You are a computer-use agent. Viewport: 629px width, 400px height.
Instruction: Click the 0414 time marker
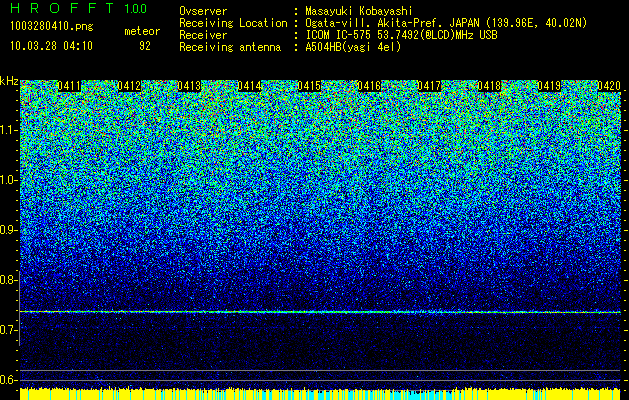(249, 86)
